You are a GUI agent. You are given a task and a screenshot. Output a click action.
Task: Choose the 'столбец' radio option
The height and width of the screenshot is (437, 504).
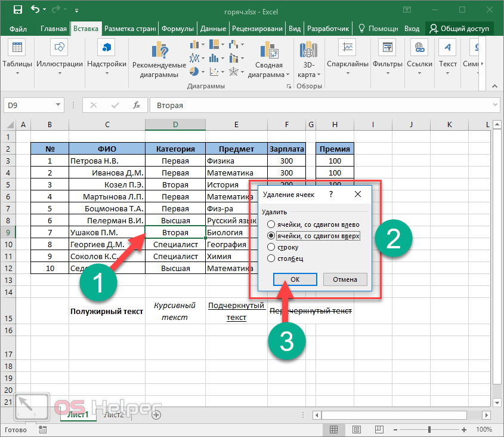pos(271,258)
